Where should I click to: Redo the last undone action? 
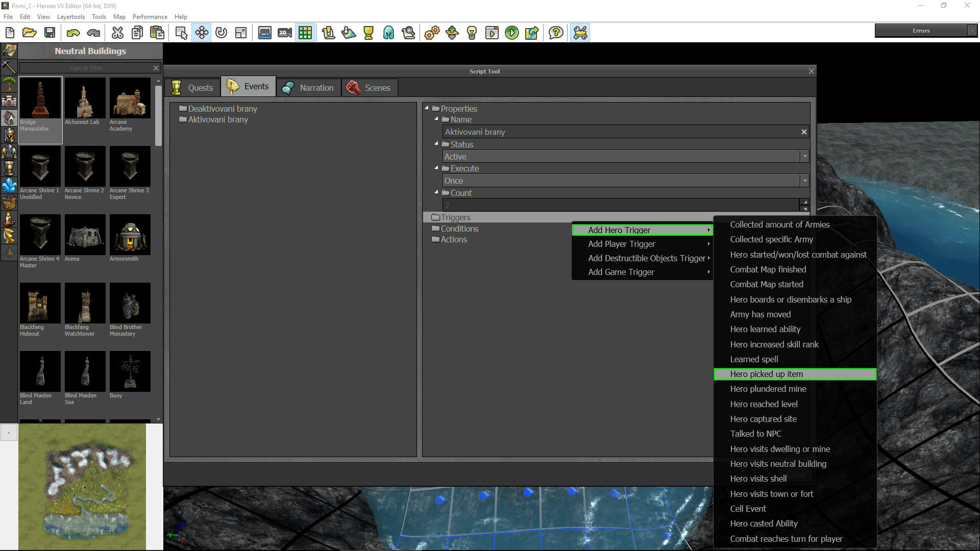click(93, 33)
